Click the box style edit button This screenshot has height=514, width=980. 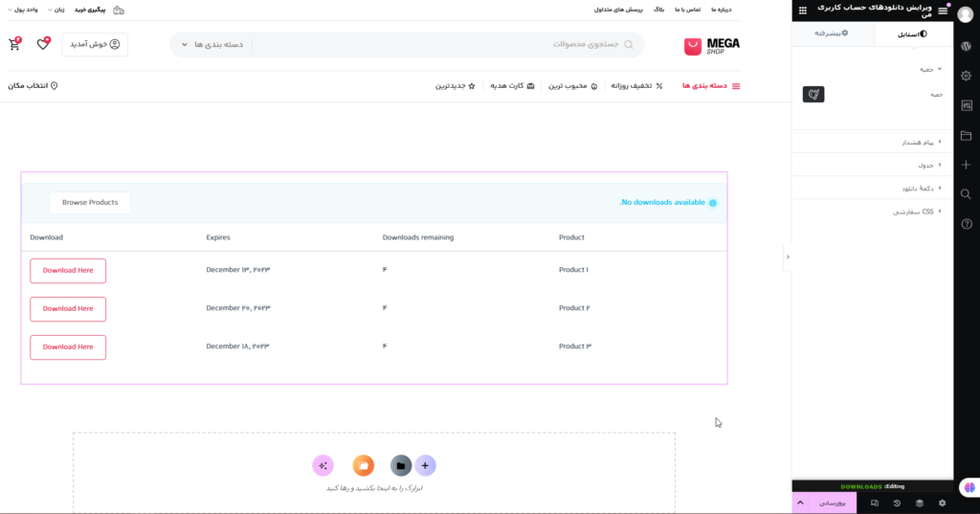pyautogui.click(x=813, y=94)
